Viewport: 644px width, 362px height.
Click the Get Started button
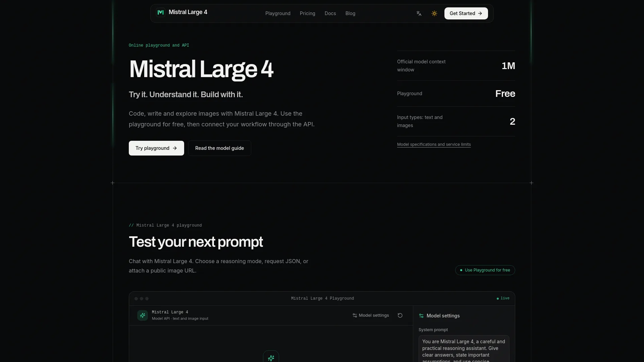pos(466,13)
